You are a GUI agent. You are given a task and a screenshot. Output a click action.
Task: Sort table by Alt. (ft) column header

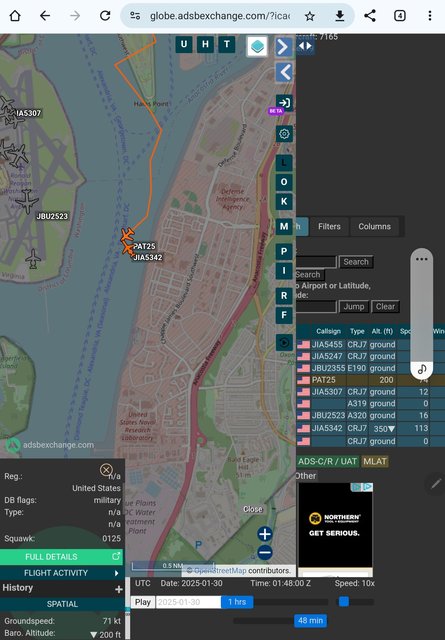tap(382, 331)
